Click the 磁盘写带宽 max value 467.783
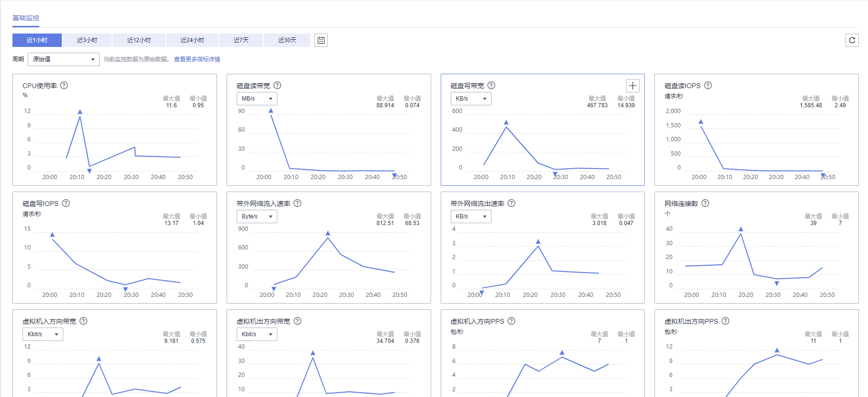 (597, 105)
